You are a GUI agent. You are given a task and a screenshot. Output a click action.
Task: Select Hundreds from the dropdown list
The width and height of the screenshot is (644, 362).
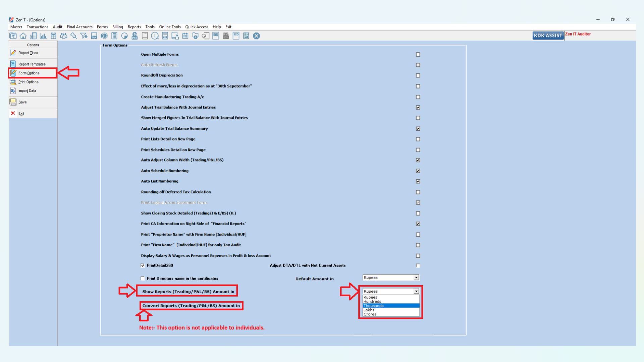391,301
